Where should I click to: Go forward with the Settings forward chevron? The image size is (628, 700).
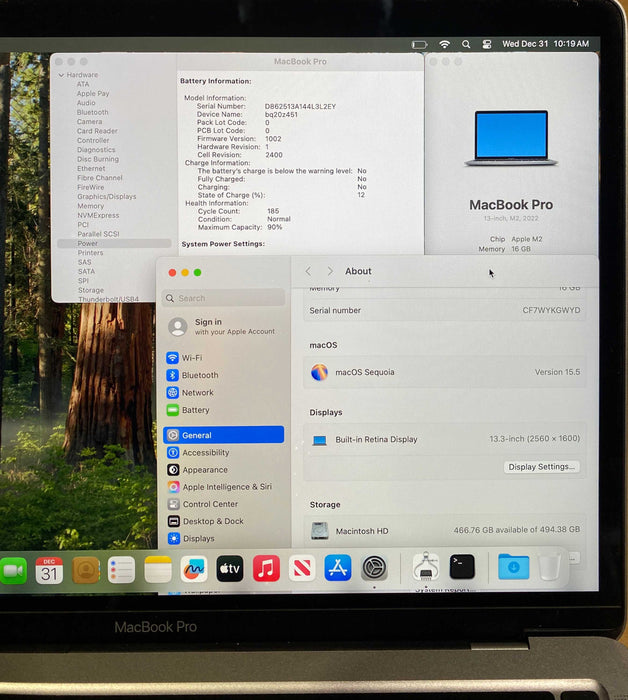tap(330, 271)
